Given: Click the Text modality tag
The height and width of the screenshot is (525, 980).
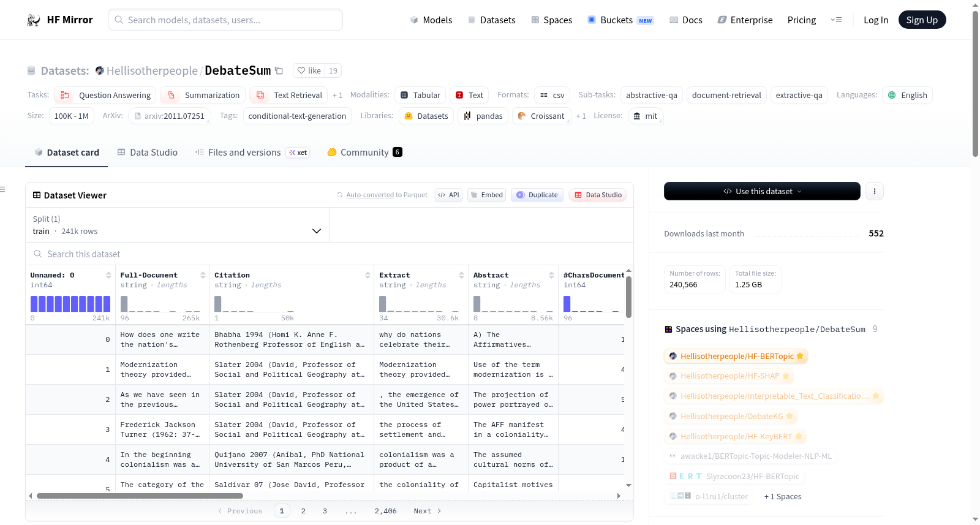Looking at the screenshot, I should (x=469, y=95).
